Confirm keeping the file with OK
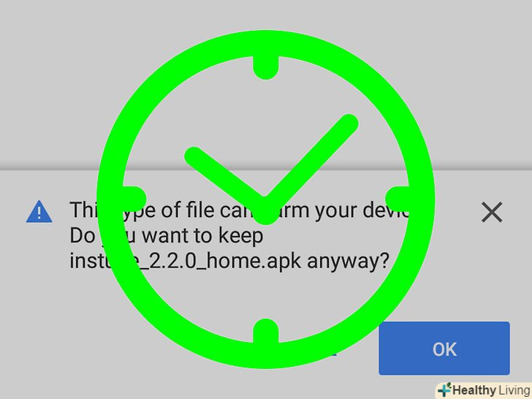Screen dimensions: 532x399 (x=444, y=349)
